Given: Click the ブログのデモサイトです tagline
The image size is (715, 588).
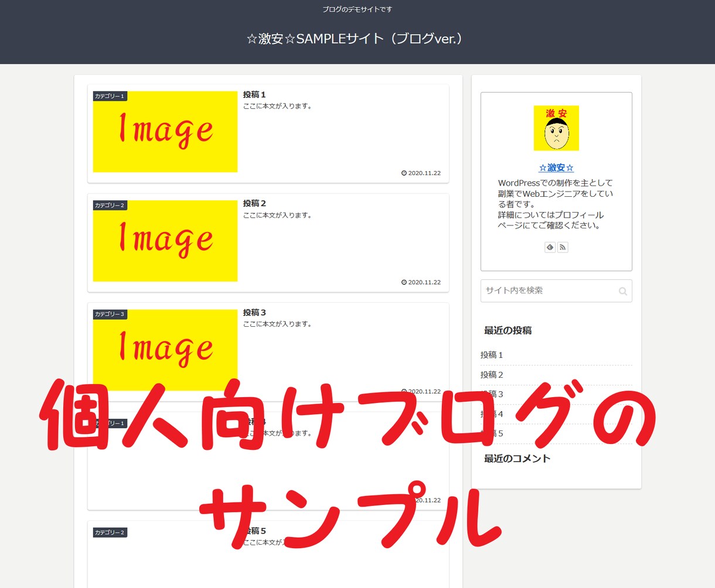Looking at the screenshot, I should coord(357,9).
